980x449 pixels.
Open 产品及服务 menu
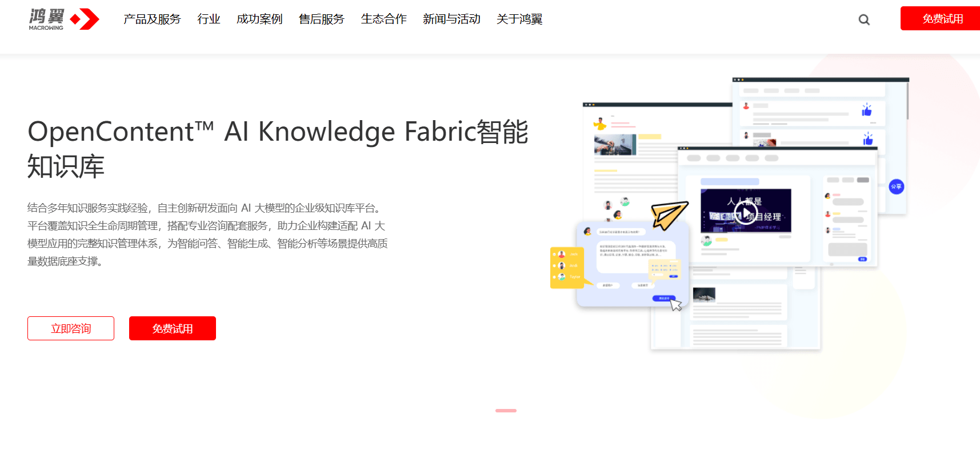click(152, 19)
